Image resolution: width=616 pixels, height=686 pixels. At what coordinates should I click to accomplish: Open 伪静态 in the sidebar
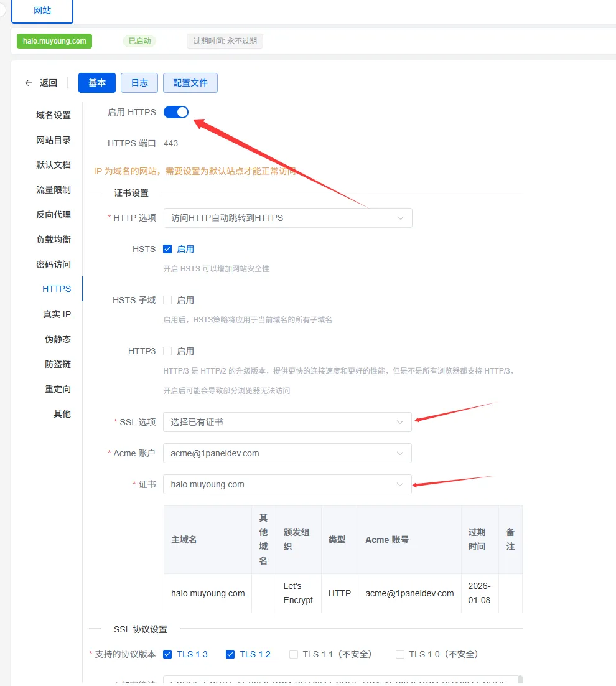[x=58, y=339]
